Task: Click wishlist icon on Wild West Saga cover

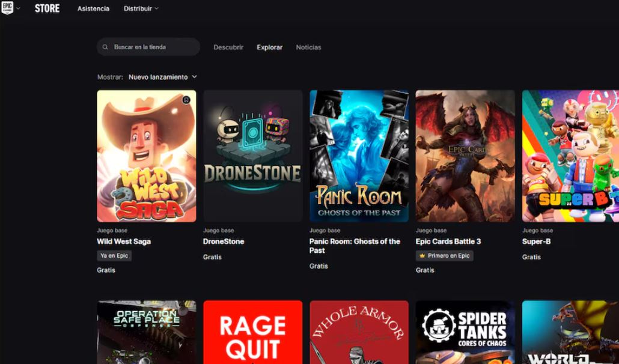Action: click(186, 100)
